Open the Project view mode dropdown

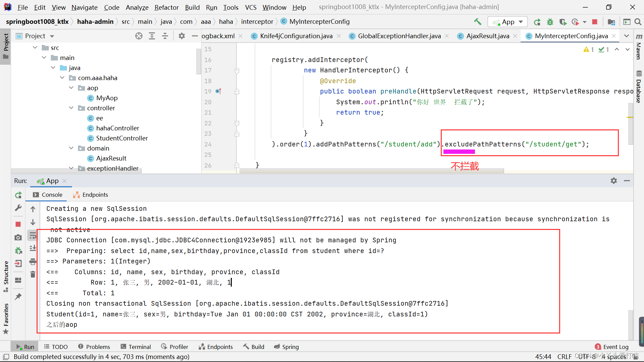tap(52, 36)
